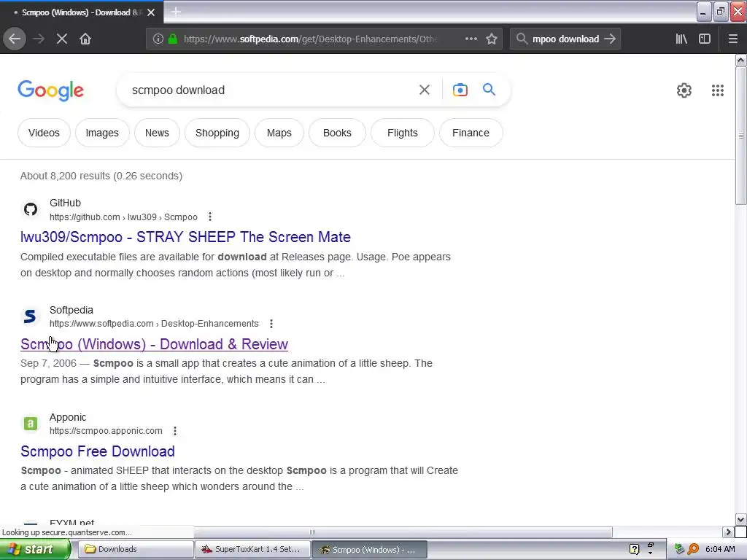Go back with the browser back arrow
This screenshot has width=747, height=560.
[15, 39]
